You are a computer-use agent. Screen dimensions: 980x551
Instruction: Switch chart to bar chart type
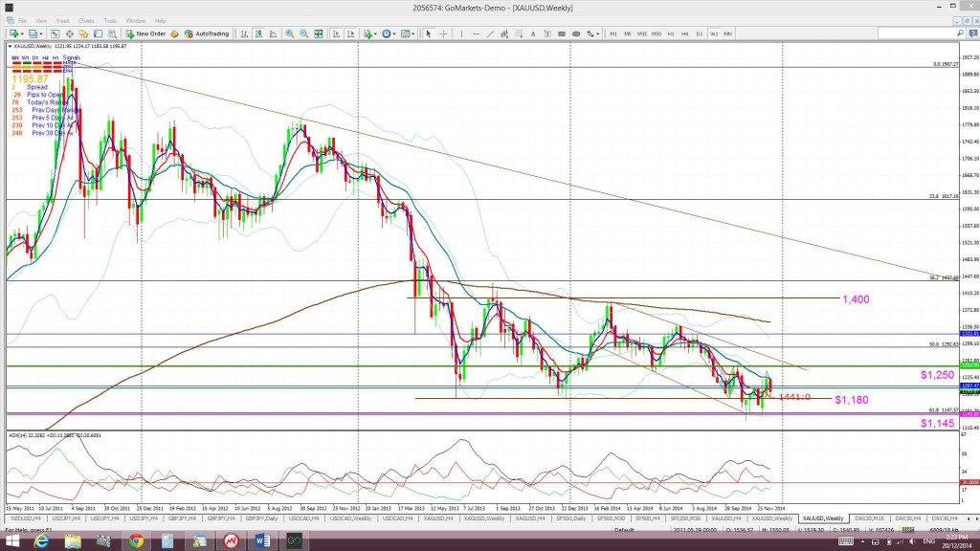click(244, 33)
